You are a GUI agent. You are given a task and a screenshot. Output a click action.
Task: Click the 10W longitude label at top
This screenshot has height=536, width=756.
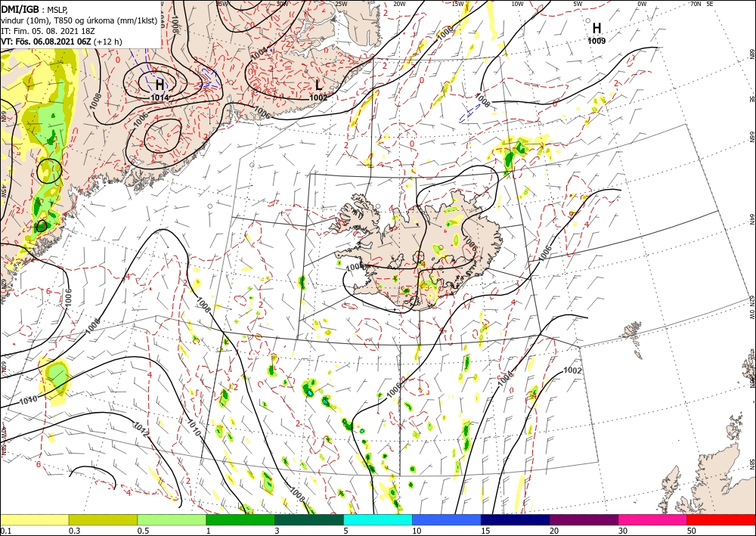tap(517, 4)
